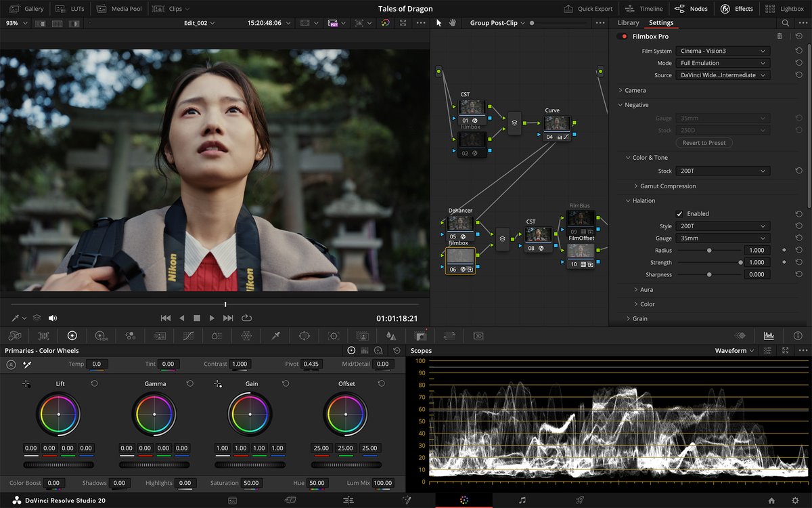Screen dimensions: 812x508
Task: Open the Waveform scope type dropdown
Action: coord(736,350)
